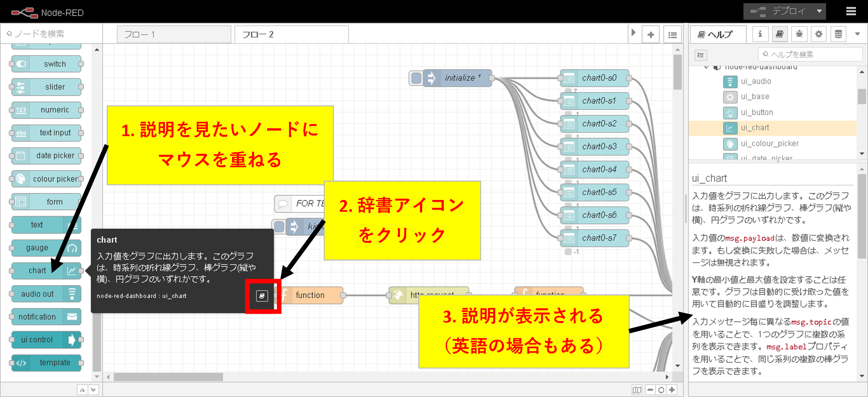868x397 pixels.
Task: Open the hamburger main menu
Action: [x=851, y=11]
